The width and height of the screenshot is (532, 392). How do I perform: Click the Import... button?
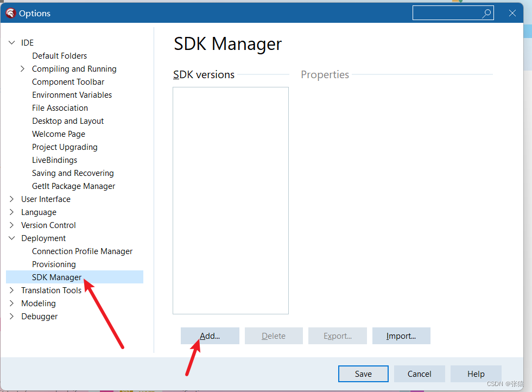401,336
